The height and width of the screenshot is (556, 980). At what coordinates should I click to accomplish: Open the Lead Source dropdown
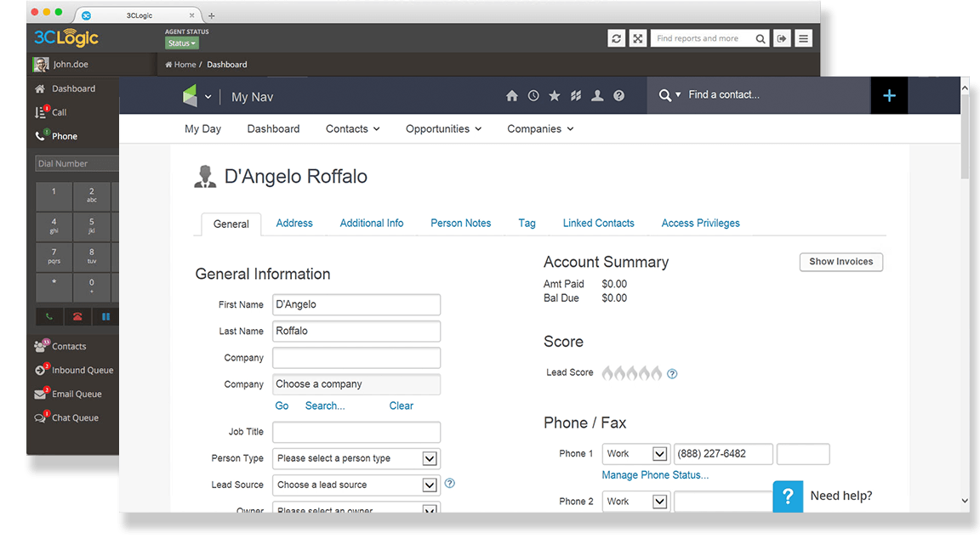(x=356, y=485)
